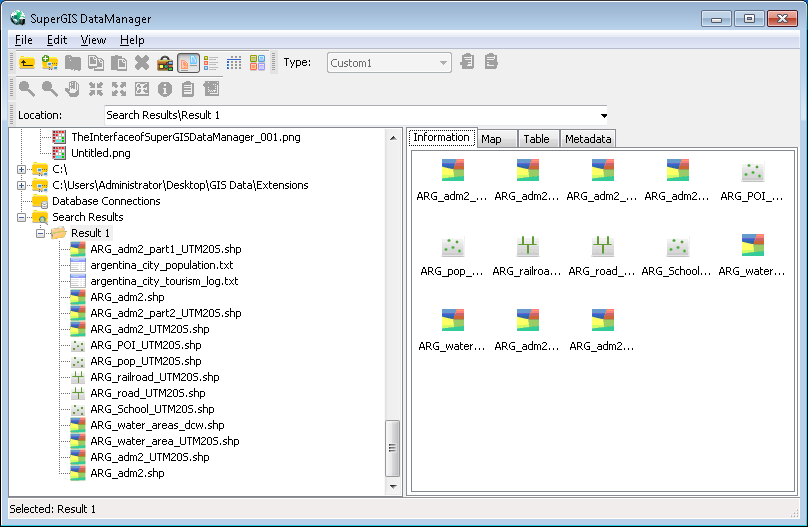The height and width of the screenshot is (527, 808).
Task: Click the ARG_School... thumbnail icon
Action: coord(677,247)
